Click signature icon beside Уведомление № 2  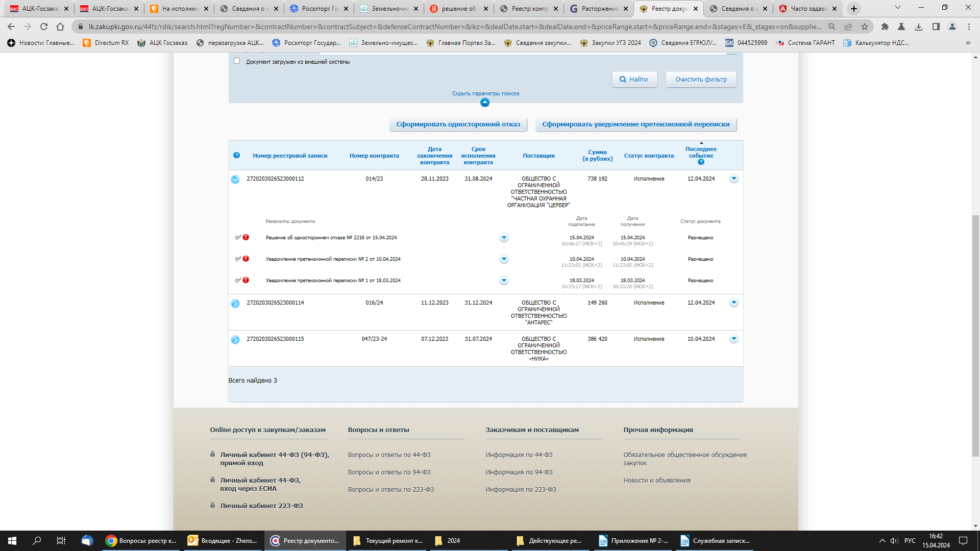(238, 259)
